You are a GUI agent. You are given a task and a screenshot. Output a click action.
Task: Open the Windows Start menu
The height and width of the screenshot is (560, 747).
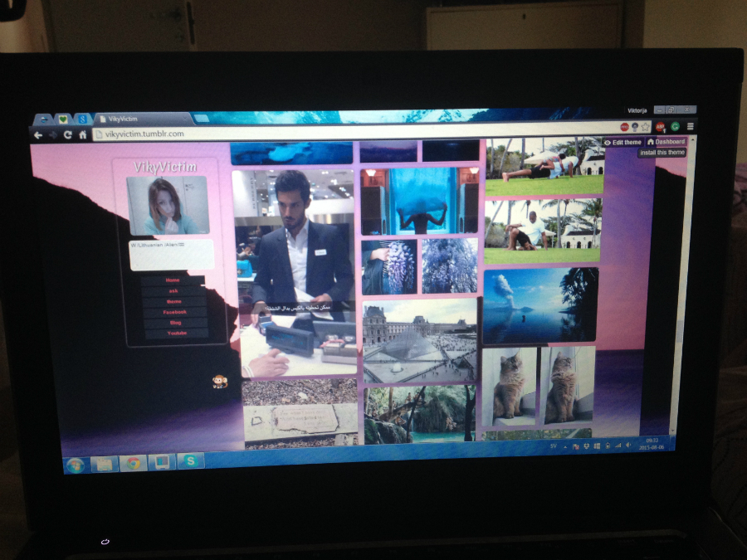click(76, 465)
